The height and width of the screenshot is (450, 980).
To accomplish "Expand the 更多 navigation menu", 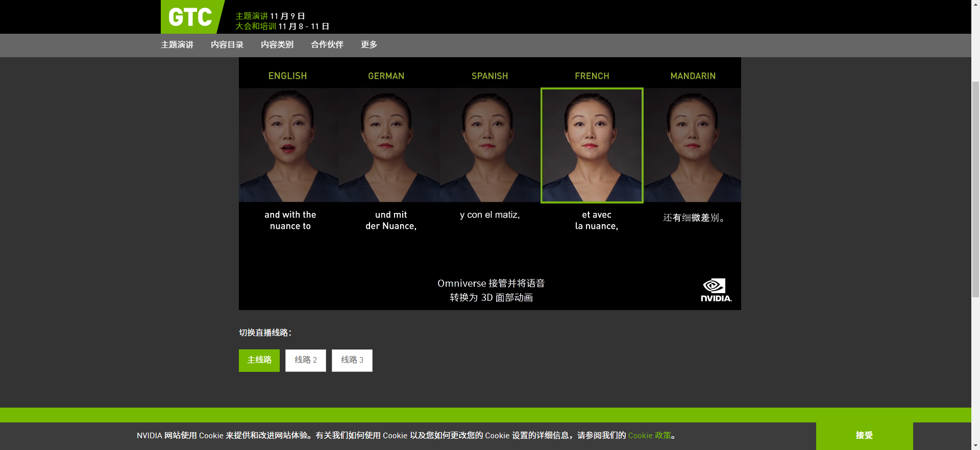I will click(369, 45).
